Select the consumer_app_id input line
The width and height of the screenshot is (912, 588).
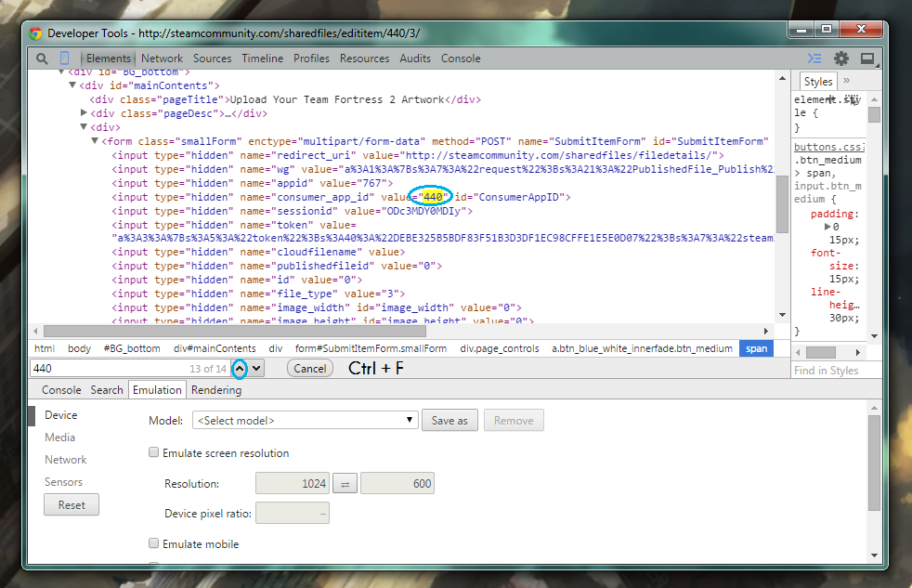pos(341,197)
